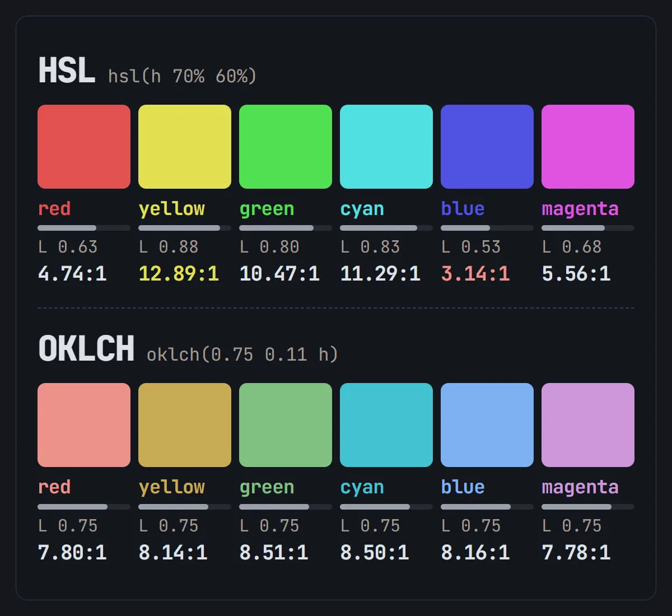The height and width of the screenshot is (616, 672).
Task: Click the 10.47:1 contrast ratio
Action: tap(279, 274)
